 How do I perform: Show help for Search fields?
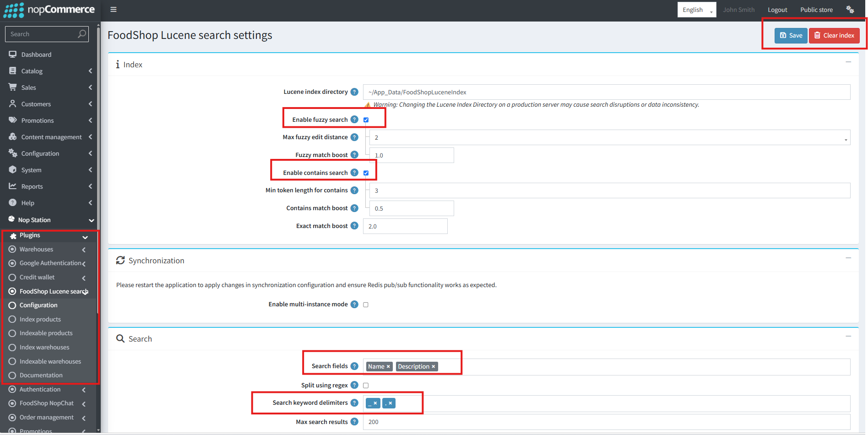[x=354, y=366]
